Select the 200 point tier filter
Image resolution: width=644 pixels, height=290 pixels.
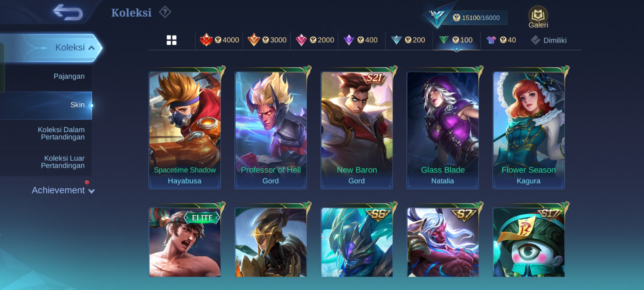click(408, 40)
